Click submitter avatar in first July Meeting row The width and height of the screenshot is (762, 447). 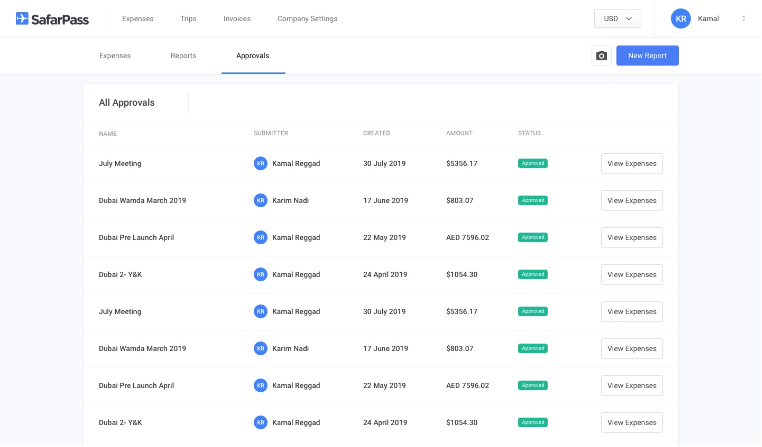260,163
